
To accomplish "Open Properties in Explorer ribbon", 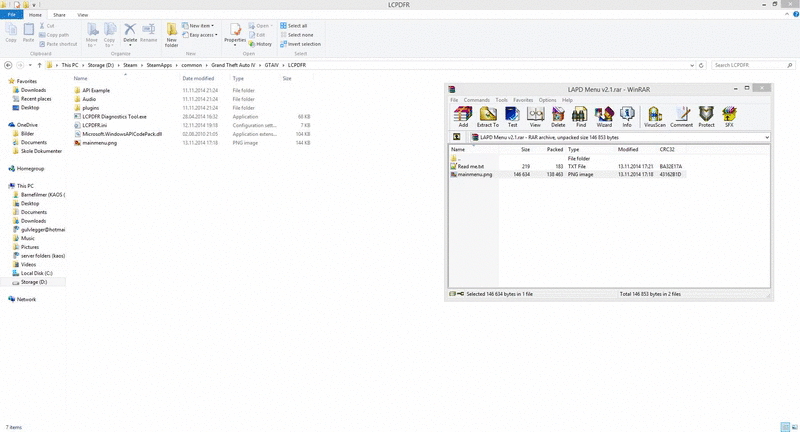I will click(x=235, y=34).
